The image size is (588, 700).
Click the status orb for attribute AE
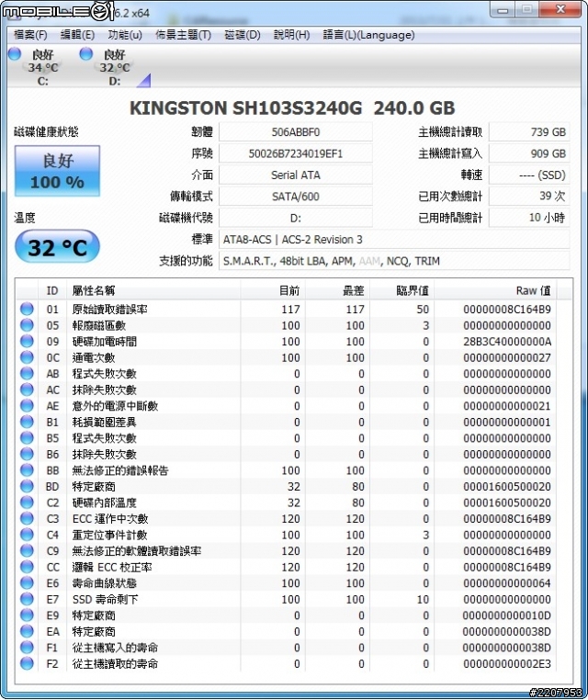point(27,405)
